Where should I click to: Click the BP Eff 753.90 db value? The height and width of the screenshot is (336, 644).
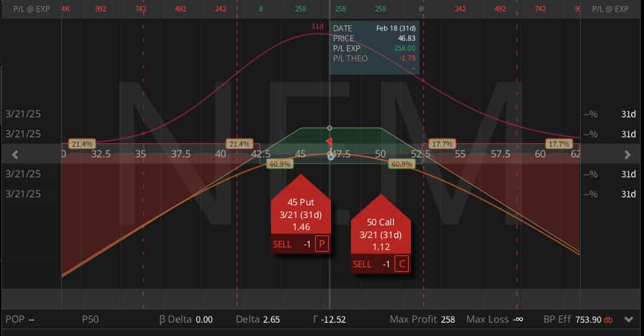click(594, 319)
